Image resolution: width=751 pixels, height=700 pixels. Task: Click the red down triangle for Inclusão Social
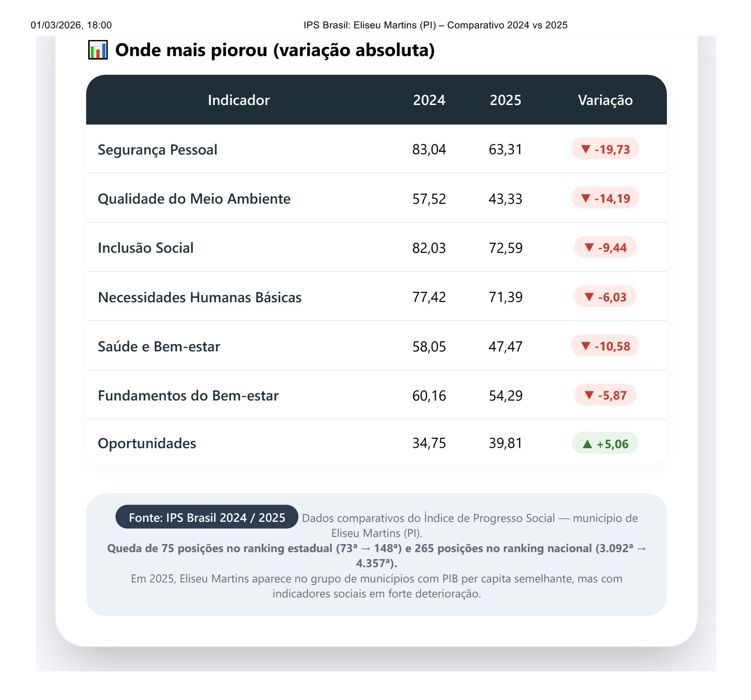coord(589,248)
